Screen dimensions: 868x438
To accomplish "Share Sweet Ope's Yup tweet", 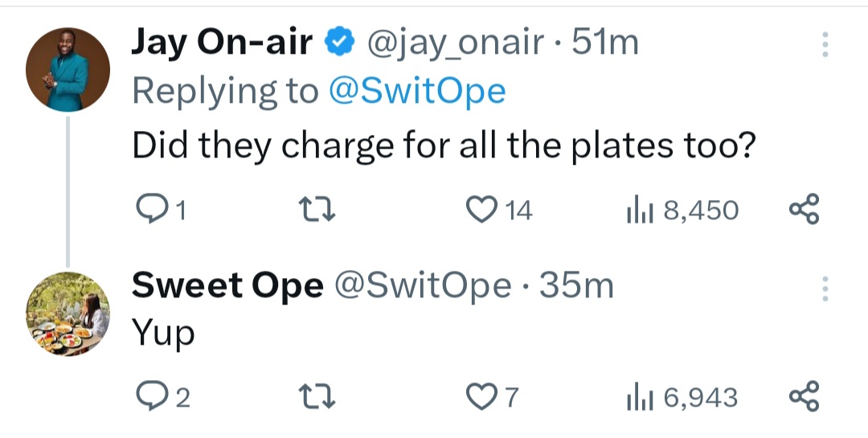I will coord(804,397).
